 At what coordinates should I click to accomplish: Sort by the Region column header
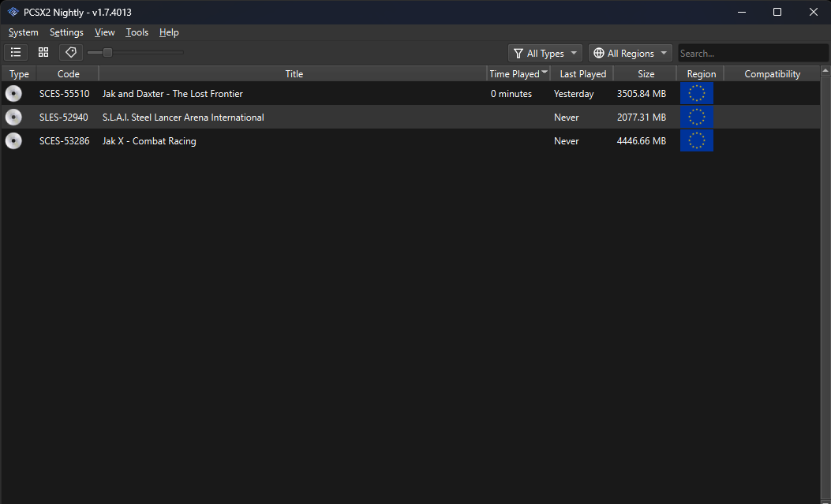701,74
